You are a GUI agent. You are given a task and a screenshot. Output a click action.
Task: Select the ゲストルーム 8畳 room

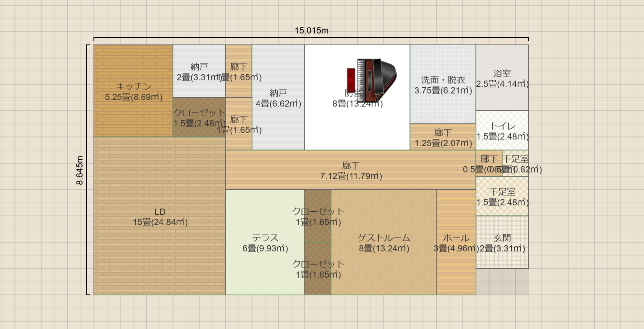click(383, 242)
